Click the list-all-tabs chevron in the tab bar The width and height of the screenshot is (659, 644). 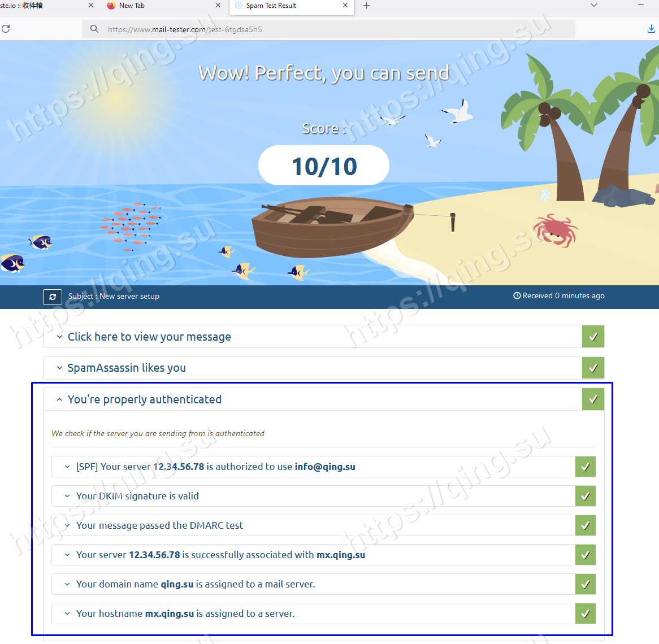click(x=593, y=6)
